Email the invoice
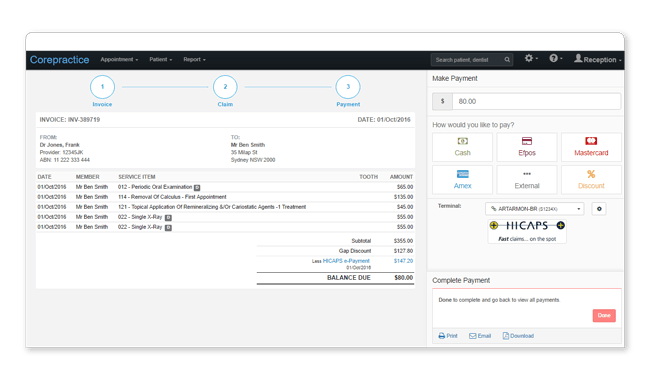This screenshot has width=650, height=380. tap(480, 336)
